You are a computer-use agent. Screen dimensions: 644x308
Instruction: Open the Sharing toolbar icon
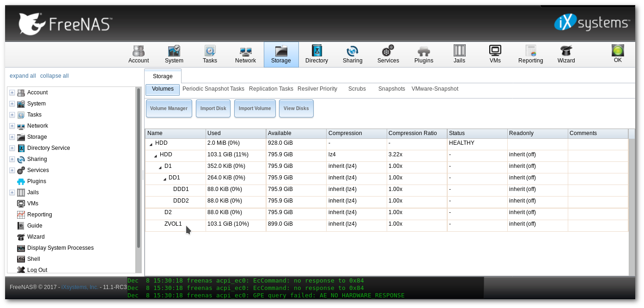click(x=352, y=55)
